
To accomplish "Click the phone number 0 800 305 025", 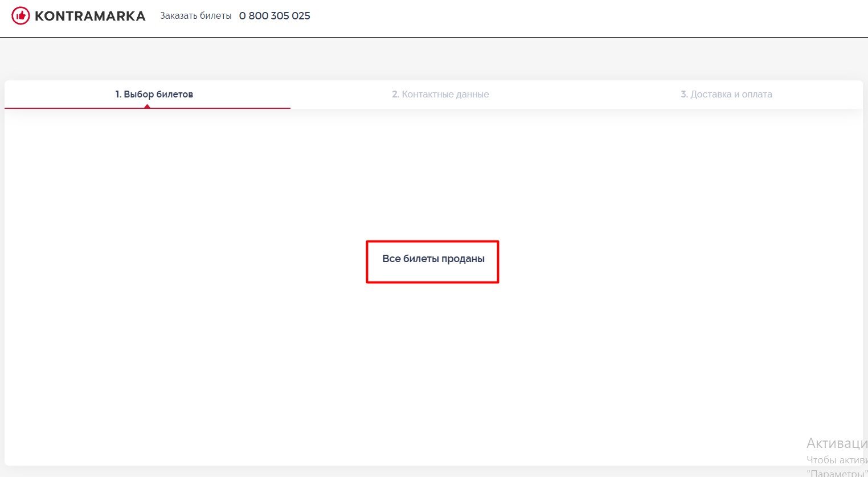I will [x=275, y=16].
